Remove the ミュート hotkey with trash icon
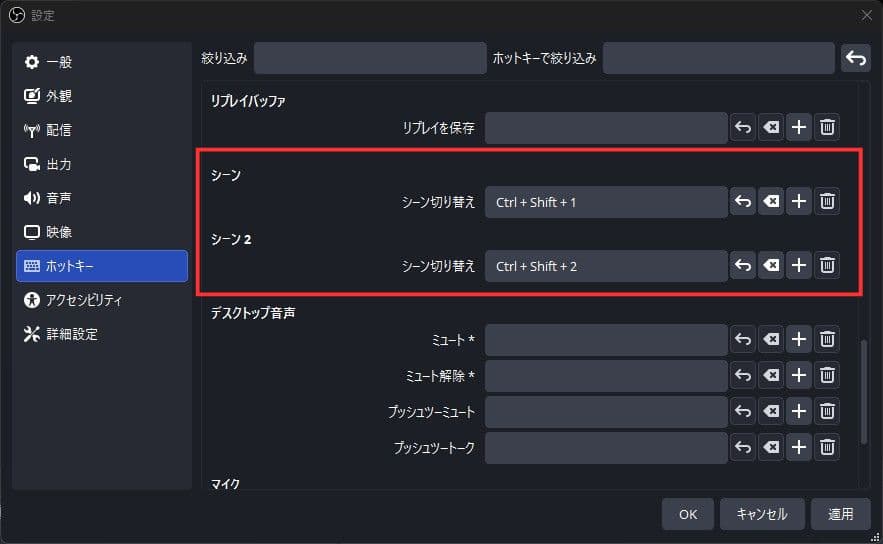 pos(827,340)
